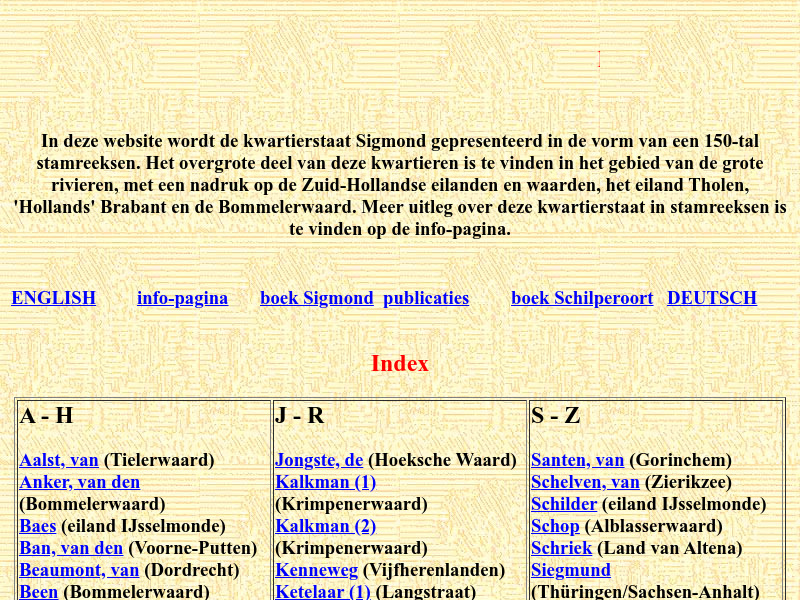This screenshot has height=600, width=800.
Task: Open the info-pagina link
Action: pyautogui.click(x=182, y=298)
